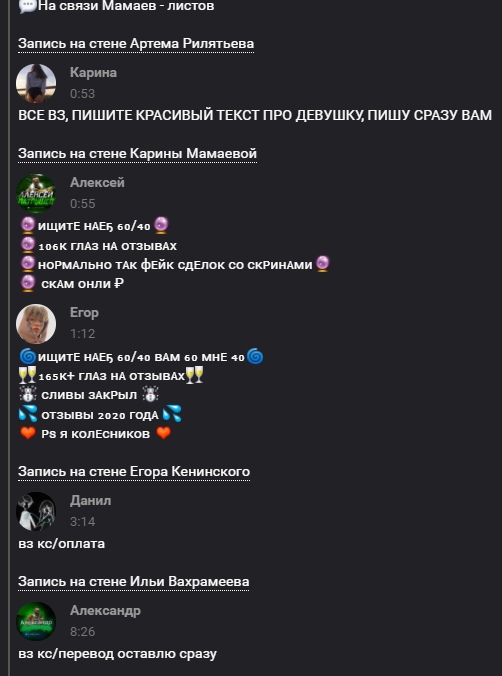Click the 0:53 timestamp under Карина
The width and height of the screenshot is (502, 676).
(x=82, y=94)
